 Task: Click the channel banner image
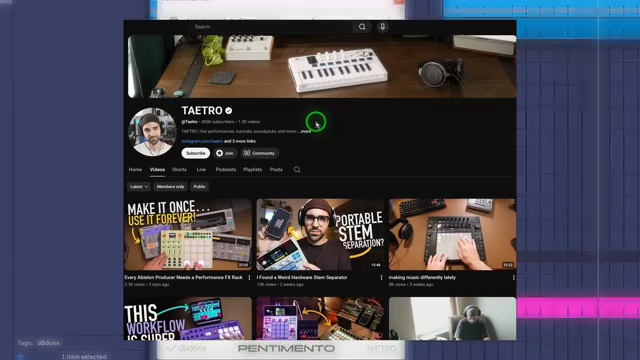click(x=322, y=67)
